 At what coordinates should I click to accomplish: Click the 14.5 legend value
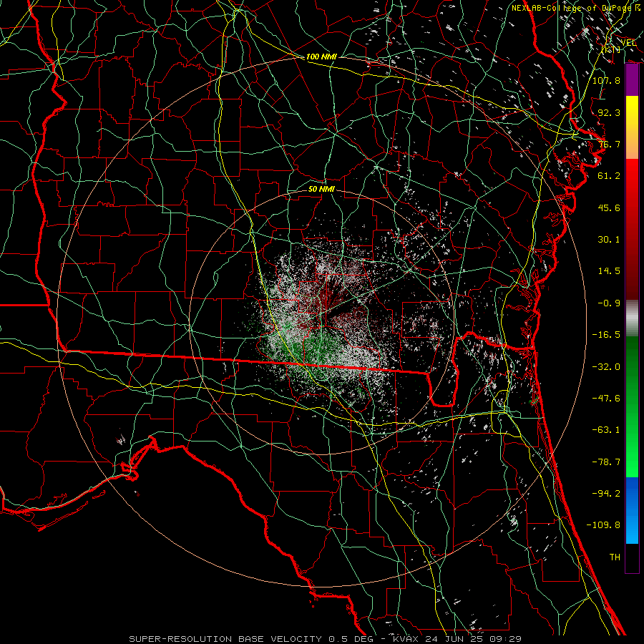[x=609, y=271]
